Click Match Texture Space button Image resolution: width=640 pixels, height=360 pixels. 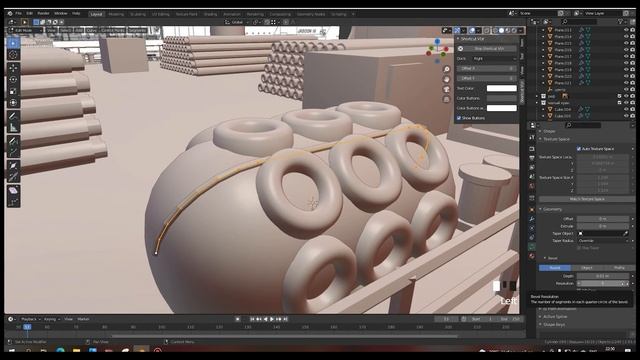(587, 199)
